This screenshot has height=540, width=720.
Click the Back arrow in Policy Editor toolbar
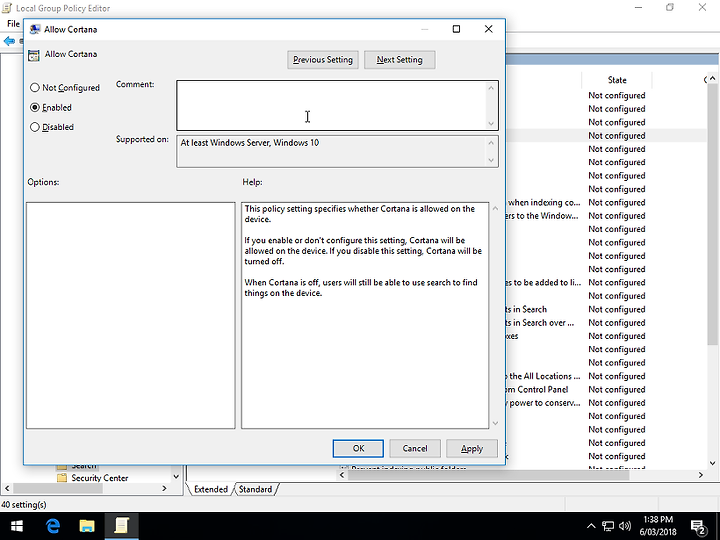(x=9, y=41)
